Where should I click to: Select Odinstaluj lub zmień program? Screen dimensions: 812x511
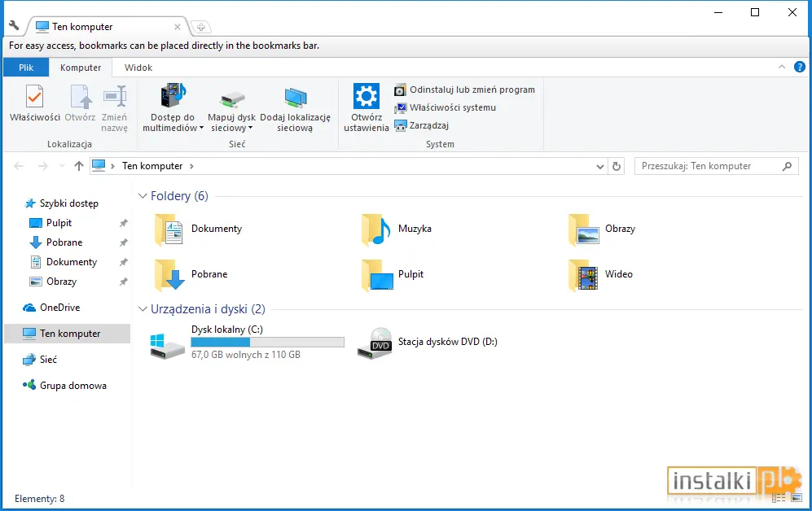tap(464, 90)
